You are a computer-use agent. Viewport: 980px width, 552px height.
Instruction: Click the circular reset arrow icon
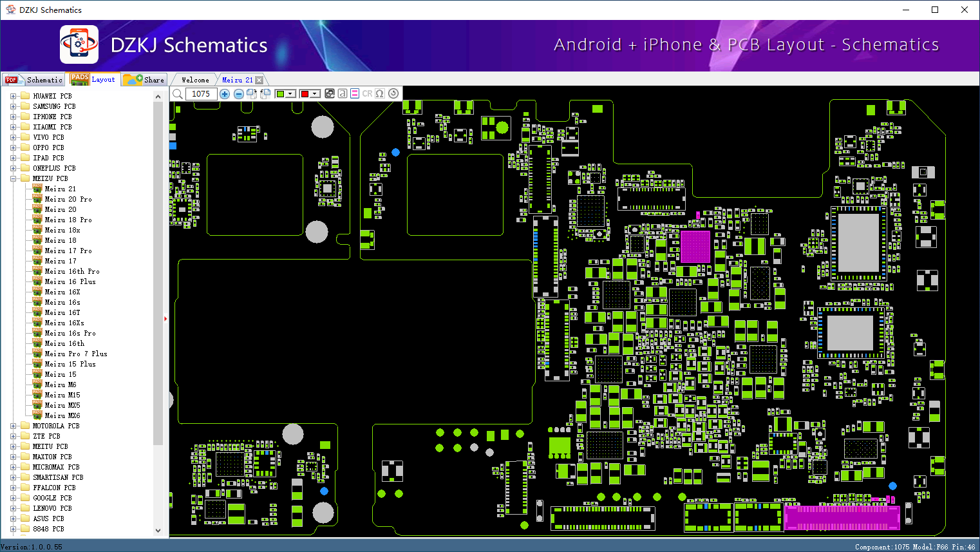pos(393,93)
